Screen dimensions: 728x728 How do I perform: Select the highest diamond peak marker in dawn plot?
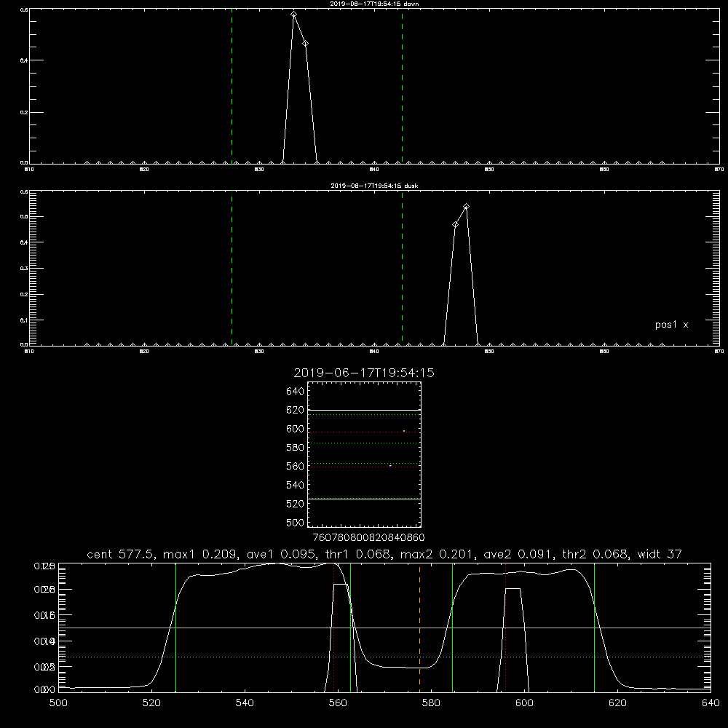coord(294,15)
